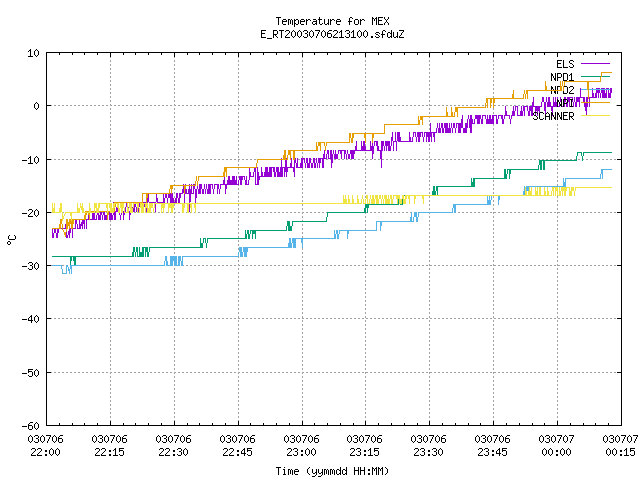Click the 'NPD2' legend label
This screenshot has width=640, height=480.
pyautogui.click(x=562, y=90)
